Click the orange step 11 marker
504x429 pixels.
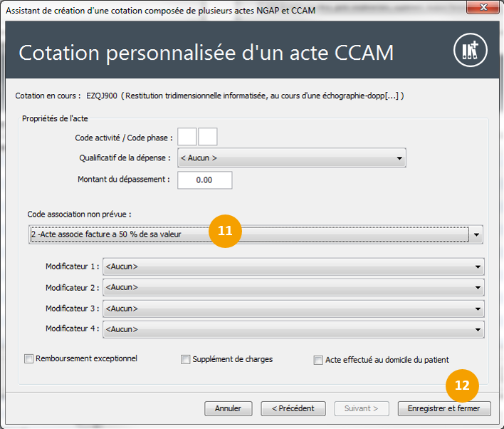pos(225,231)
